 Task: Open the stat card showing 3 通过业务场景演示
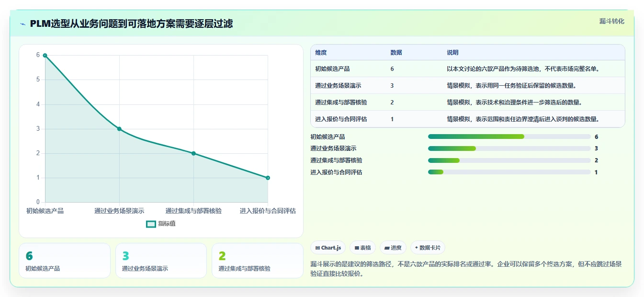tap(161, 261)
